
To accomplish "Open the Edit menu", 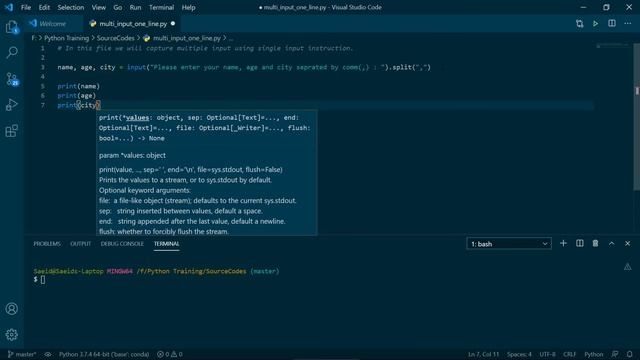I will [44, 7].
